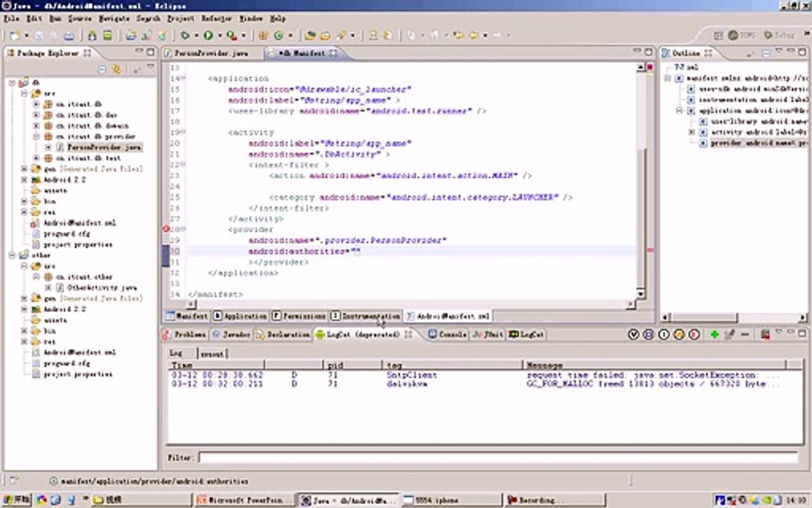Switch to the 5554:iphone emulator taskbar button

451,500
